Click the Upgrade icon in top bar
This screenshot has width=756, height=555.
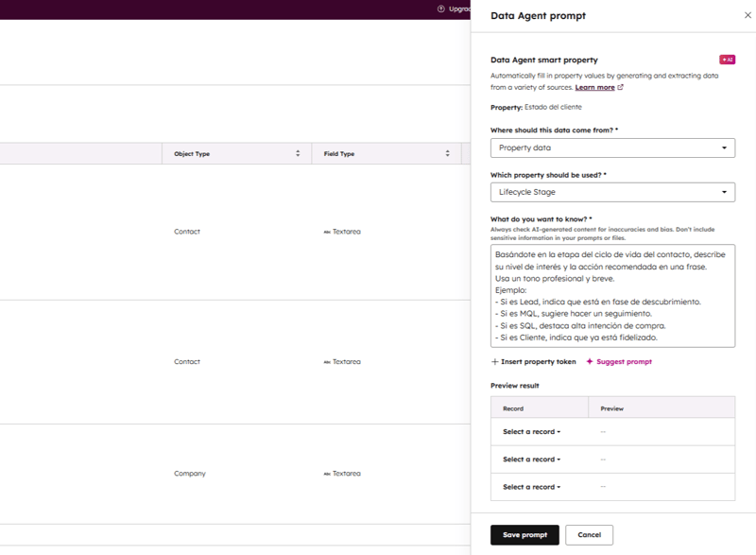[440, 9]
